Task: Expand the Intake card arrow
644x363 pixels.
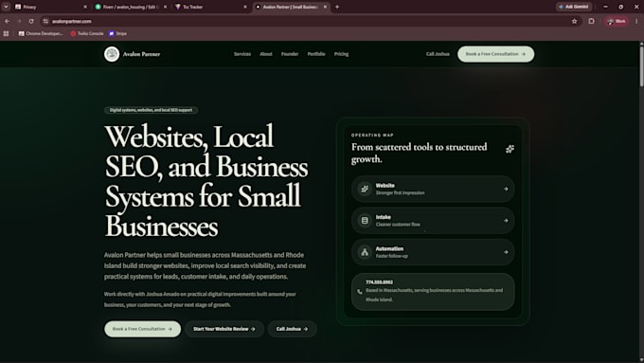Action: [506, 221]
